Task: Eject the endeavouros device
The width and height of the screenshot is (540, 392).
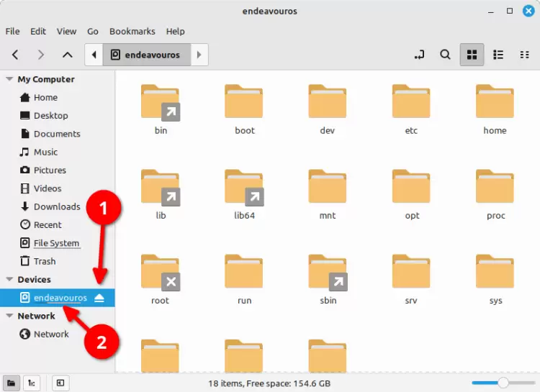Action: pyautogui.click(x=99, y=298)
